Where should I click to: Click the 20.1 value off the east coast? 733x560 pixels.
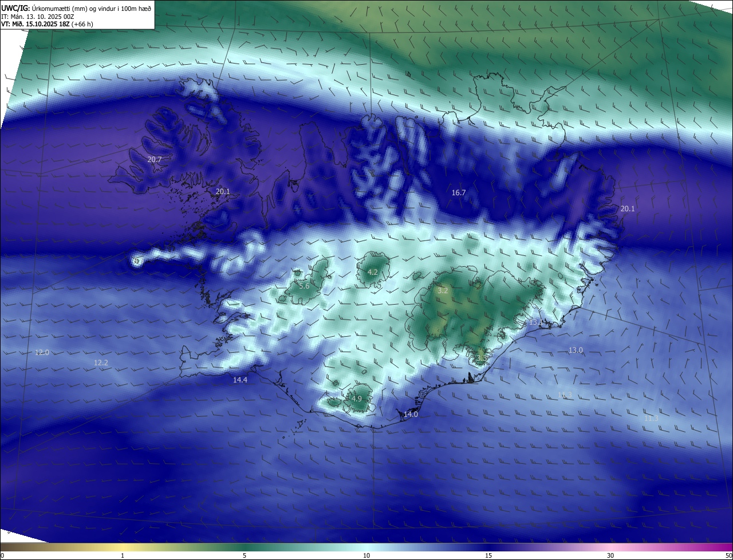[x=628, y=209]
